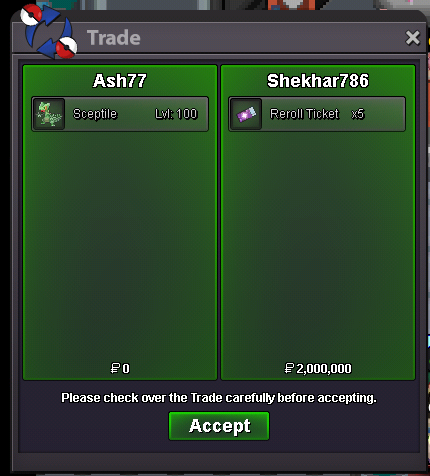Click the Trade swap arrows Pokéball icon

(x=49, y=32)
